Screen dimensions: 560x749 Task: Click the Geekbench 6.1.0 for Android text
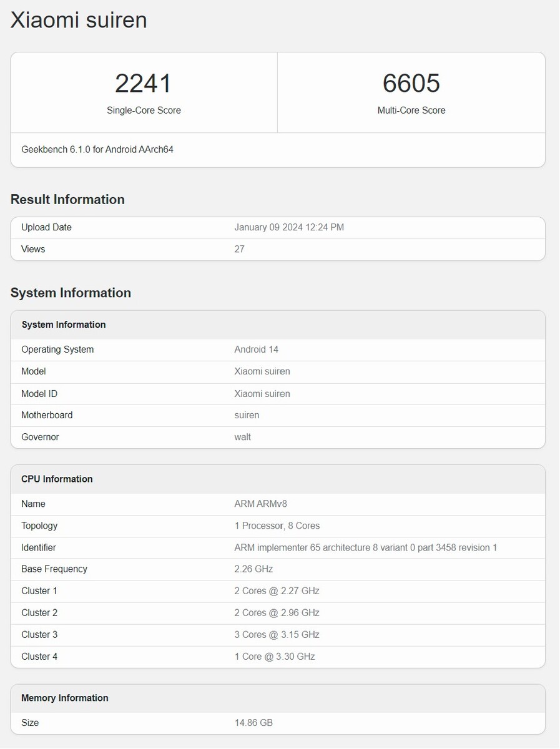tap(97, 150)
